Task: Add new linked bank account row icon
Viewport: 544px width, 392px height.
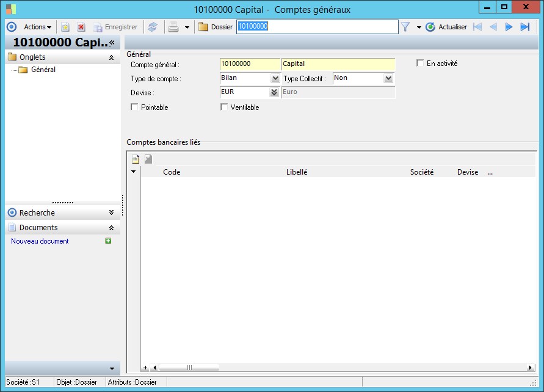Action: (136, 159)
